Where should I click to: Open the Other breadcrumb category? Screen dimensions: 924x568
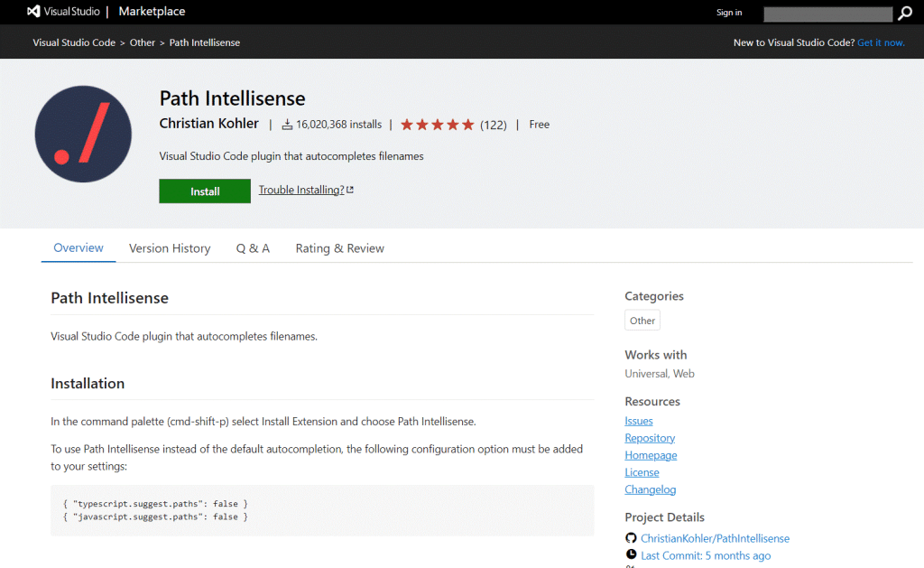142,42
